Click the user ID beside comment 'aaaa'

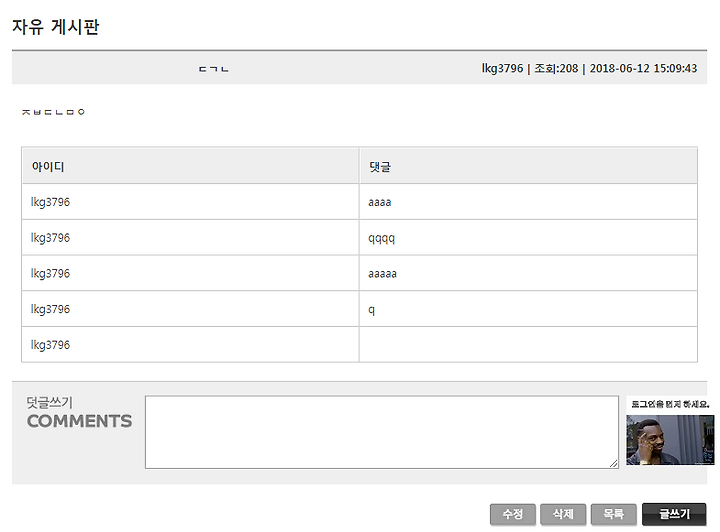(x=50, y=202)
